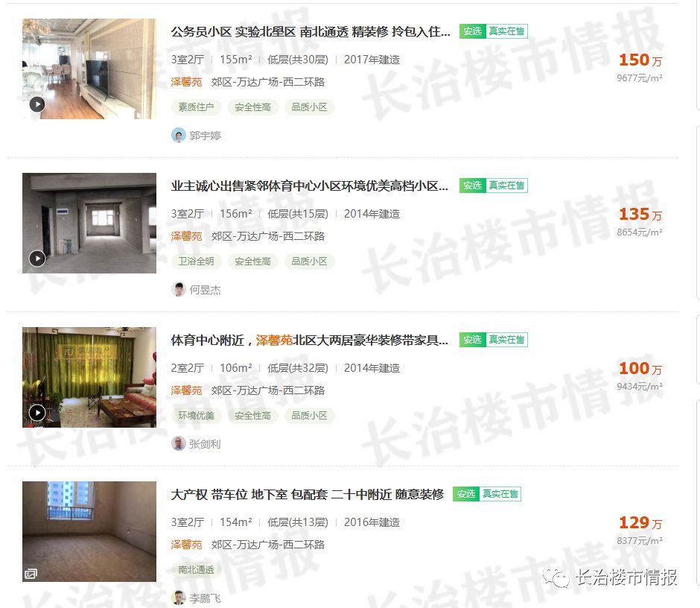The image size is (700, 608).
Task: Open the empty room thumbnail of fourth listing
Action: pyautogui.click(x=89, y=531)
